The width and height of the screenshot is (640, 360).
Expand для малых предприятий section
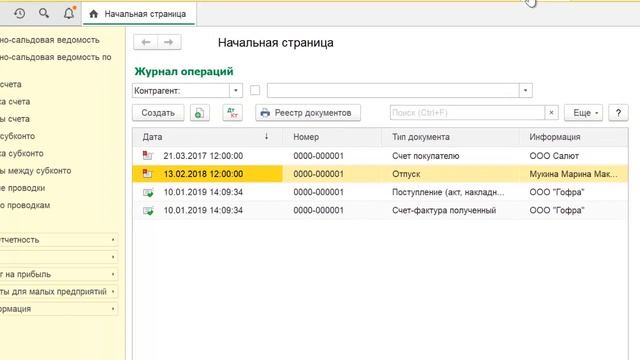point(59,291)
